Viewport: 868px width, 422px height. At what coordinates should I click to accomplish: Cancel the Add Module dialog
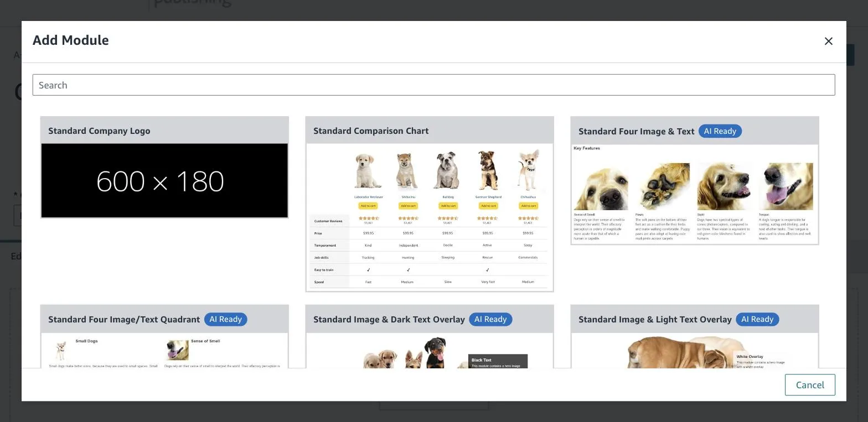tap(810, 385)
